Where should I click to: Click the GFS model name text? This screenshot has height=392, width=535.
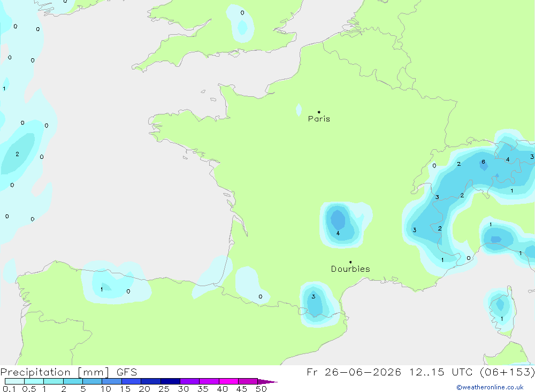click(x=127, y=372)
